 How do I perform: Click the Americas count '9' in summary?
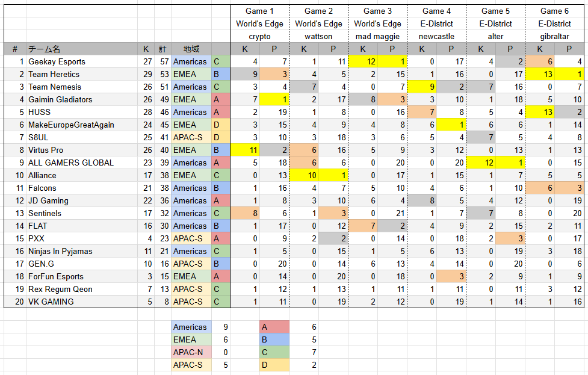(220, 327)
